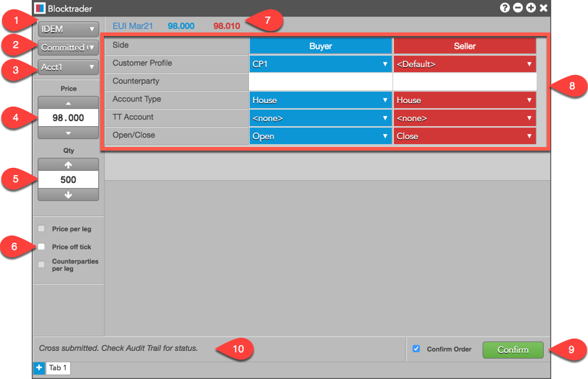
Task: Open buyer Customer Profile CP1 dropdown
Action: point(320,64)
